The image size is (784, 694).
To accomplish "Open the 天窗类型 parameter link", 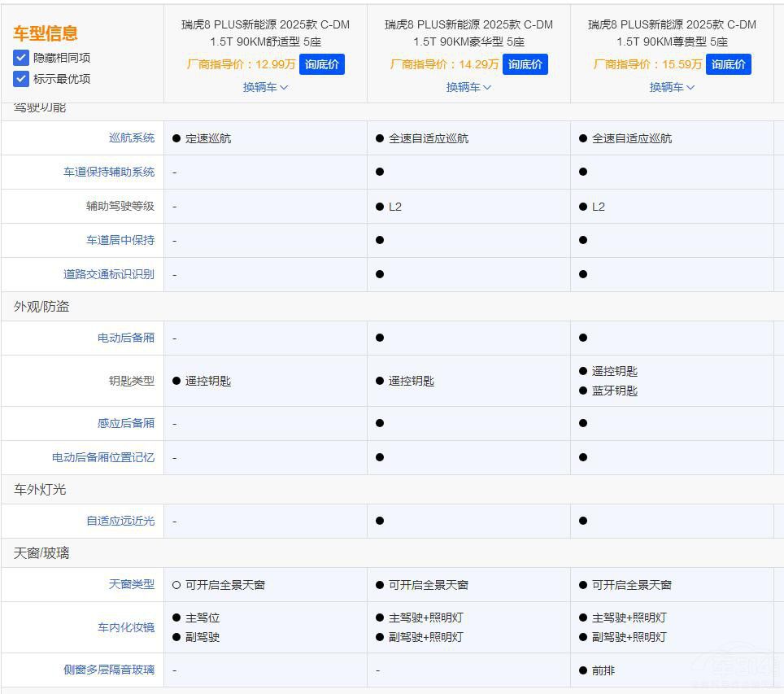I will (x=132, y=585).
